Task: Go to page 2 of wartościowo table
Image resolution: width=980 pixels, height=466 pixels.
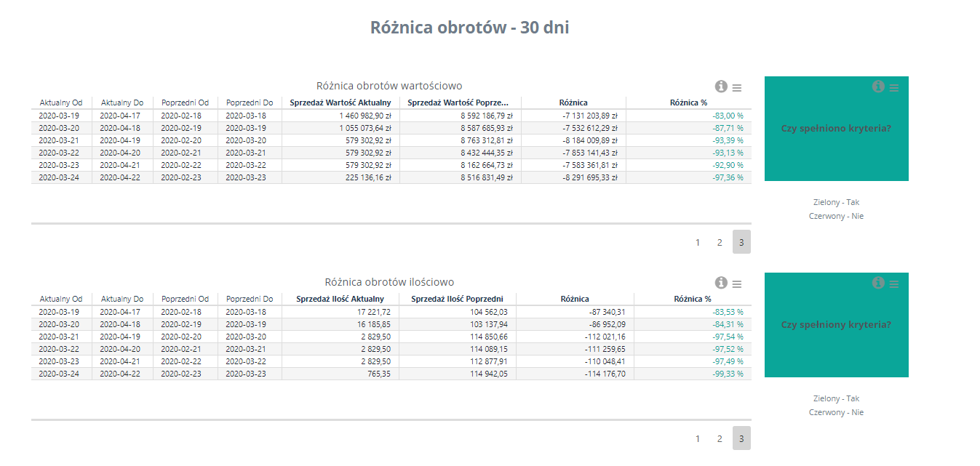Action: click(x=720, y=242)
